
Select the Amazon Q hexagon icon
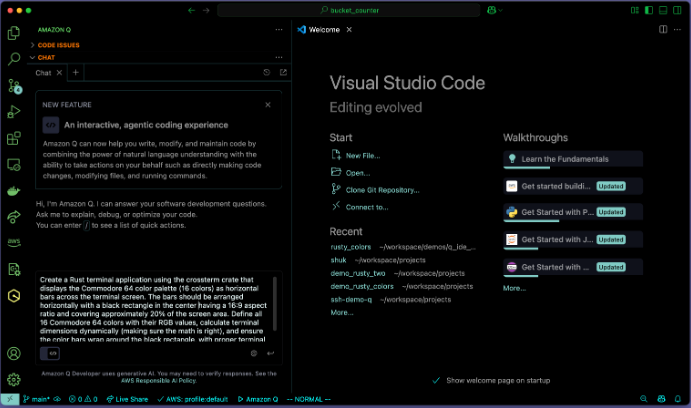(x=14, y=295)
